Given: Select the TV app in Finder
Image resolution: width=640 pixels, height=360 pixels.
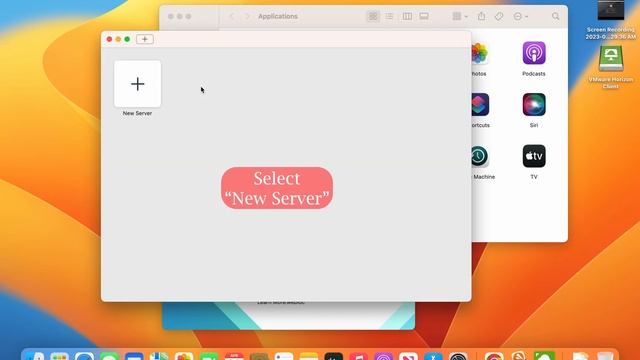Looking at the screenshot, I should pos(534,156).
